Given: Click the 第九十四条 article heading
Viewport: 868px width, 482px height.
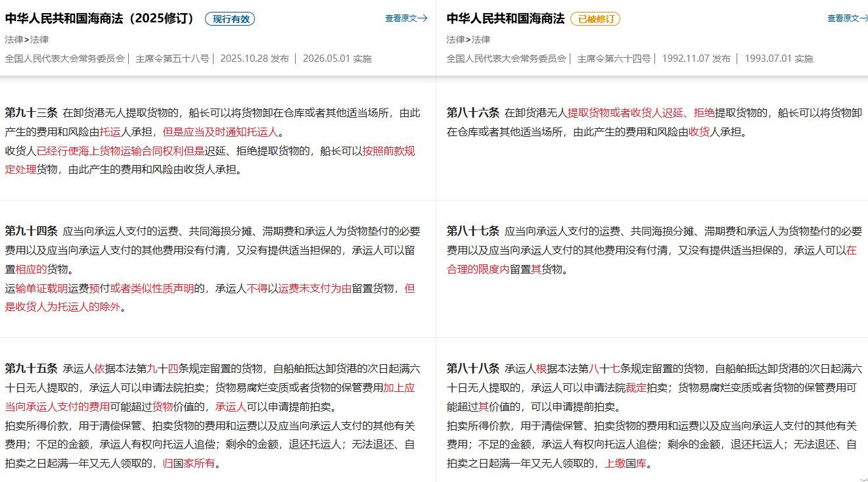Looking at the screenshot, I should point(31,231).
